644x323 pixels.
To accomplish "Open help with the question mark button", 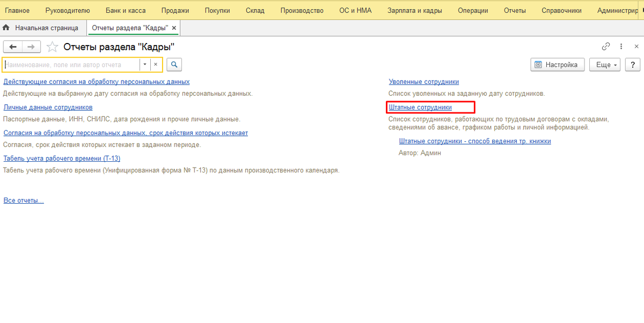I will click(632, 64).
